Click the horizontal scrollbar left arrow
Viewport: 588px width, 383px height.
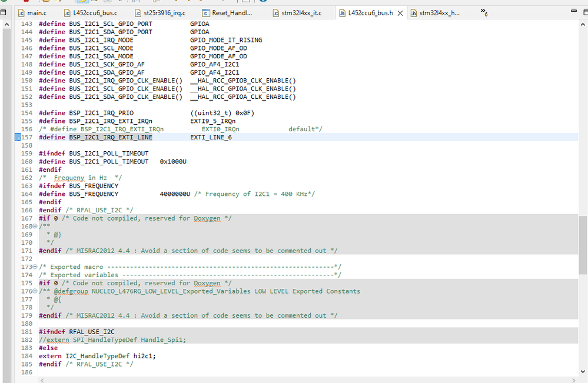pos(42,380)
